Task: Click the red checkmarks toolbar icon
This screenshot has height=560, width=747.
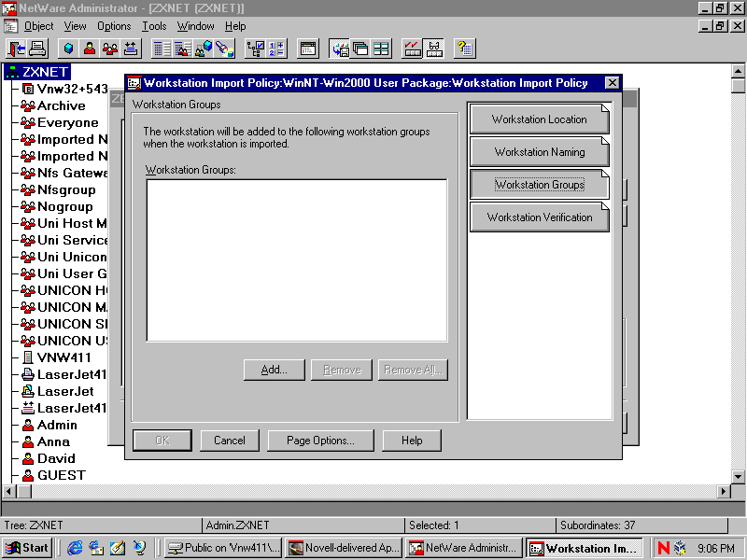Action: coord(412,49)
